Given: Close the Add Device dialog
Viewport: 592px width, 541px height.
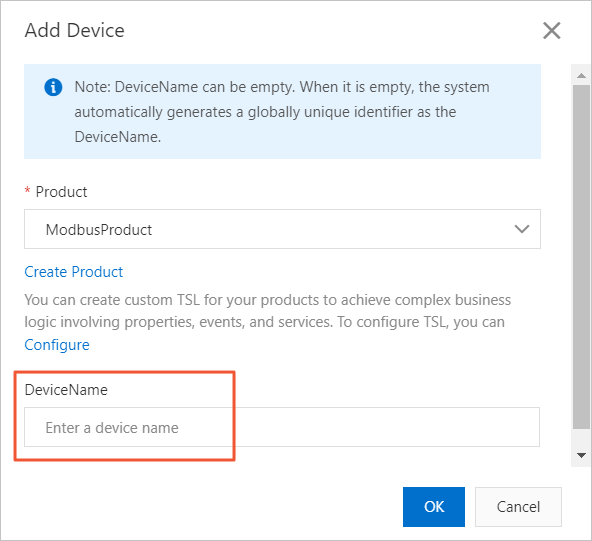Looking at the screenshot, I should [552, 31].
